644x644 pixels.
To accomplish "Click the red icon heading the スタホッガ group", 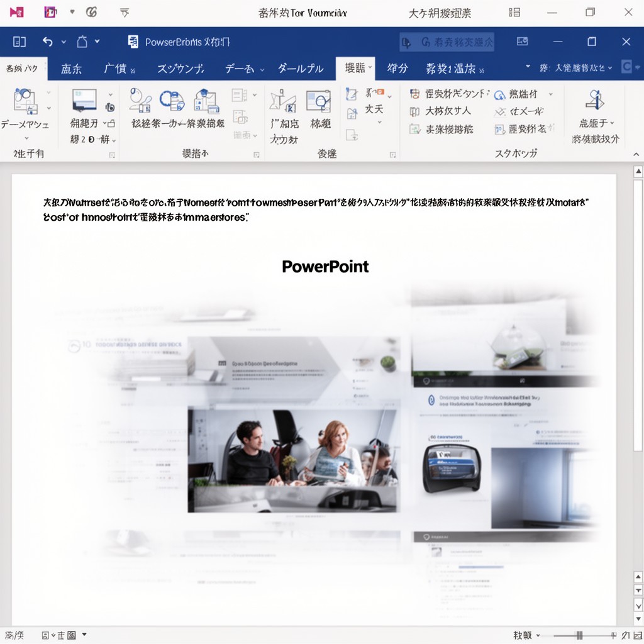I will click(415, 94).
